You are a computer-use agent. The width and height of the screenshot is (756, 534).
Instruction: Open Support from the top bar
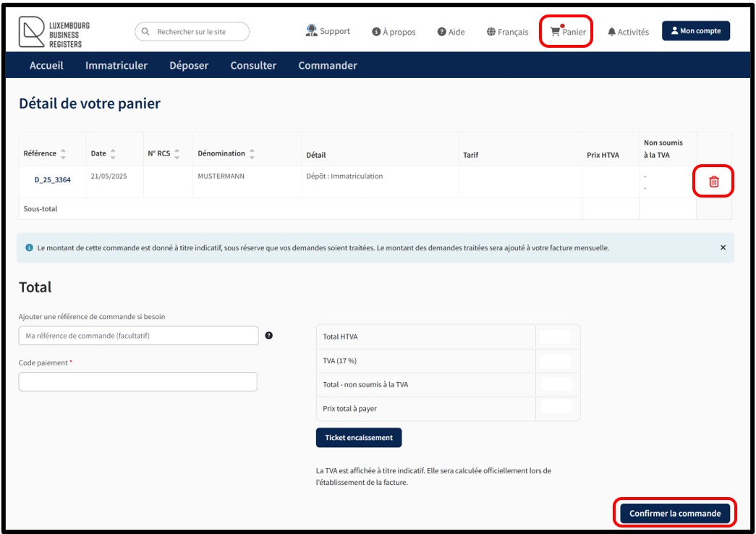point(328,31)
